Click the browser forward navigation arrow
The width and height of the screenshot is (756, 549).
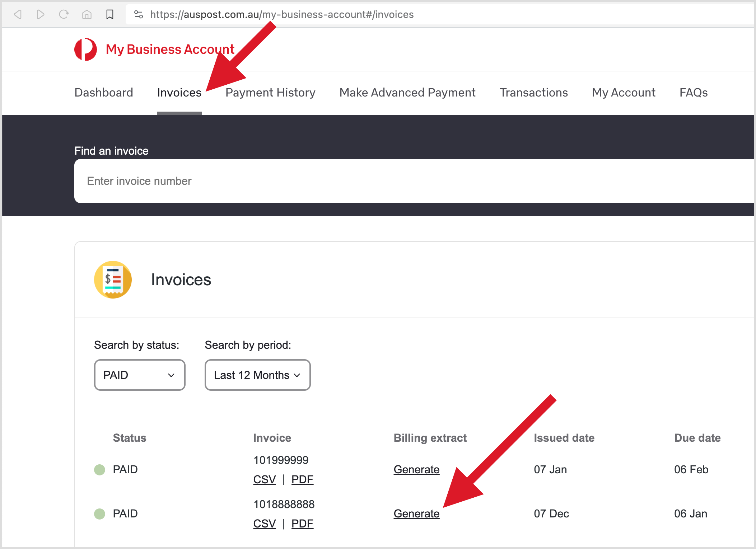[x=41, y=14]
